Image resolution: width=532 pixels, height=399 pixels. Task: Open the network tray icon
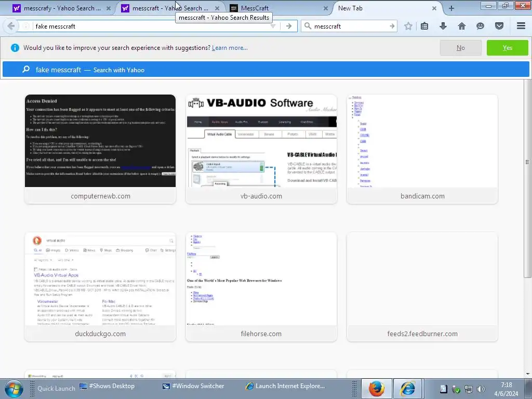[x=469, y=389]
